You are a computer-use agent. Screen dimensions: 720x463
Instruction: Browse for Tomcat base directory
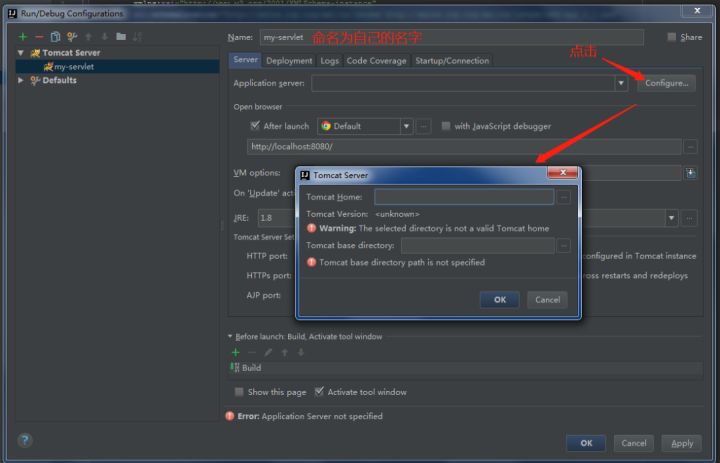(563, 245)
